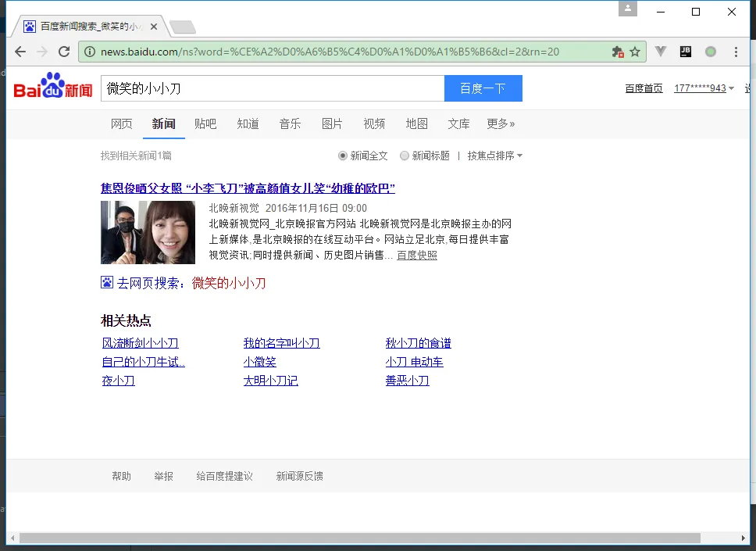The image size is (756, 551).
Task: Click the blocked plugin icon in address bar
Action: (x=618, y=52)
